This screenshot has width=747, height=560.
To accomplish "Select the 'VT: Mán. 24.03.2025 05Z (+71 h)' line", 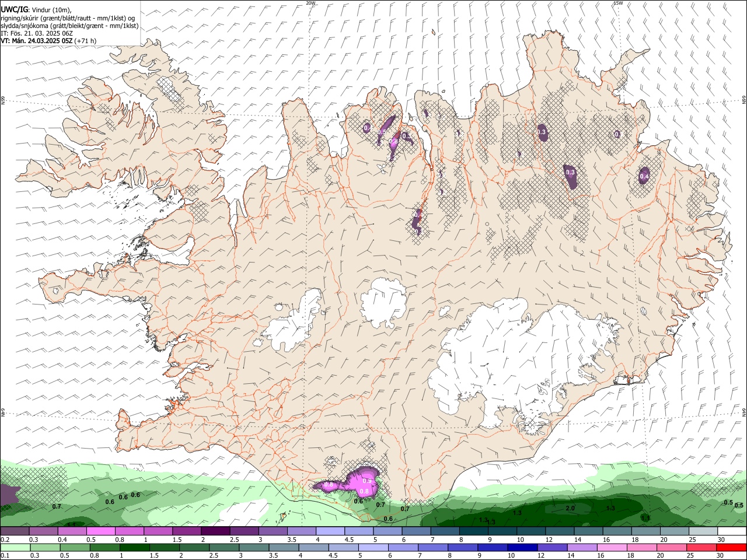I will click(x=48, y=41).
